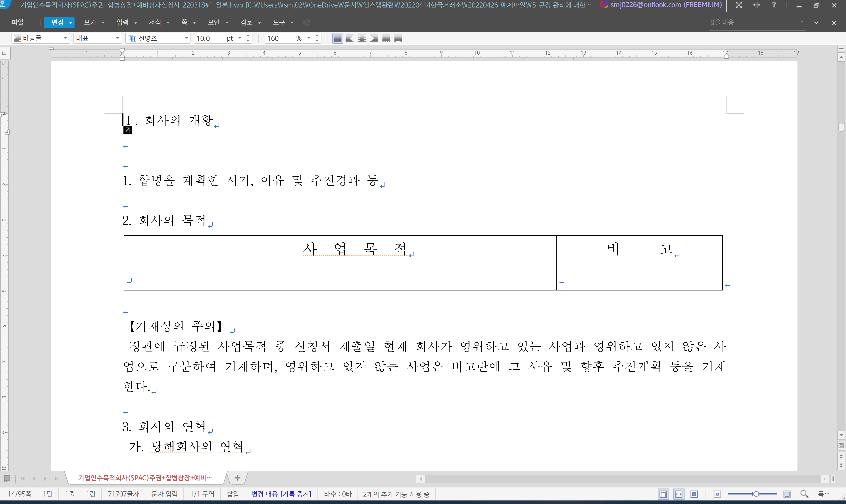Image resolution: width=846 pixels, height=504 pixels.
Task: Open the help question mark icon
Action: (x=774, y=5)
